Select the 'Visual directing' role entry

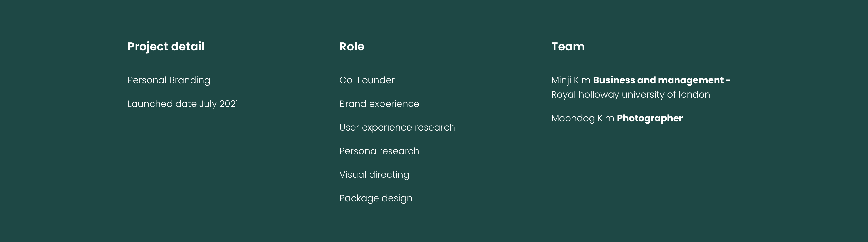coord(374,175)
